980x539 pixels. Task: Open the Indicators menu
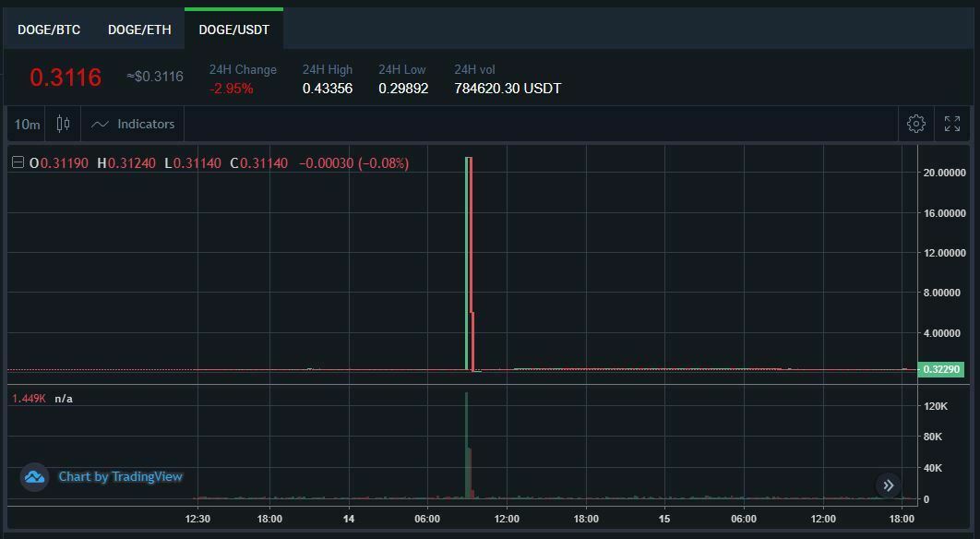(134, 124)
